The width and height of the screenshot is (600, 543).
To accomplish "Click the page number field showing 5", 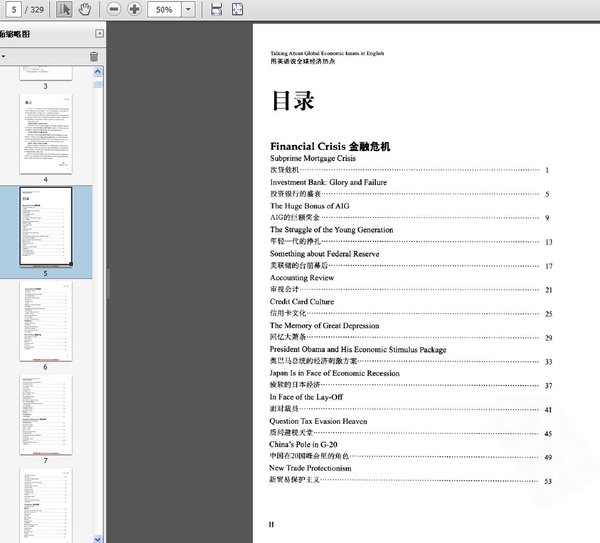I will coord(14,9).
